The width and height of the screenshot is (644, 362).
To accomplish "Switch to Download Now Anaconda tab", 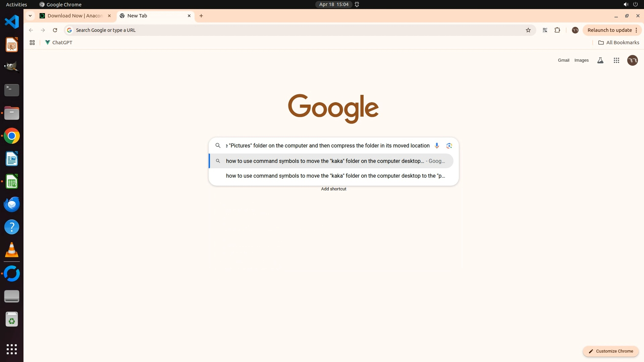I will point(75,16).
